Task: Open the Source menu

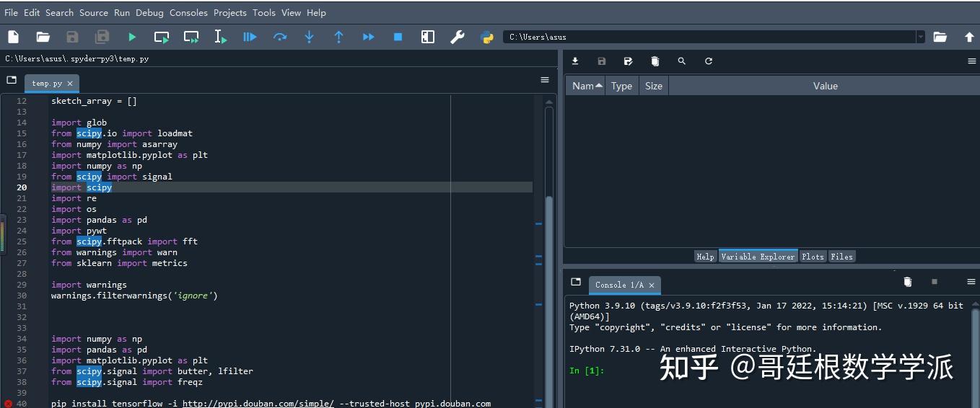Action: click(94, 12)
